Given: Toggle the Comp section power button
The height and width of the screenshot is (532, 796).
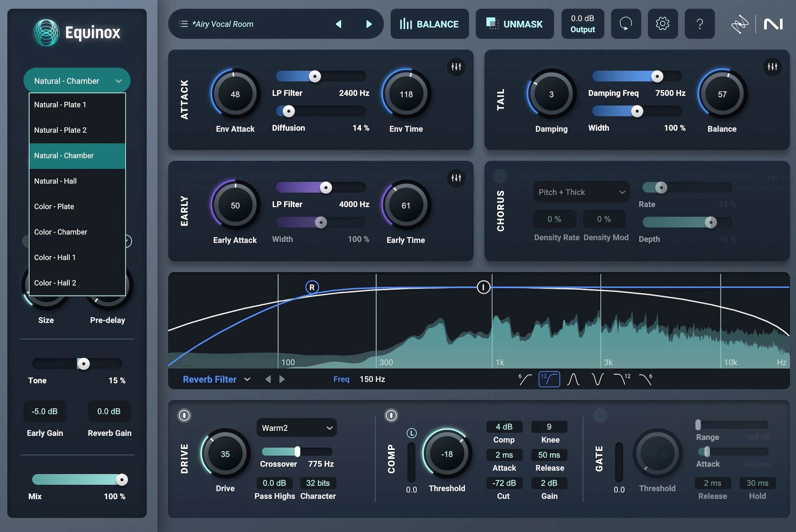Looking at the screenshot, I should coord(391,415).
